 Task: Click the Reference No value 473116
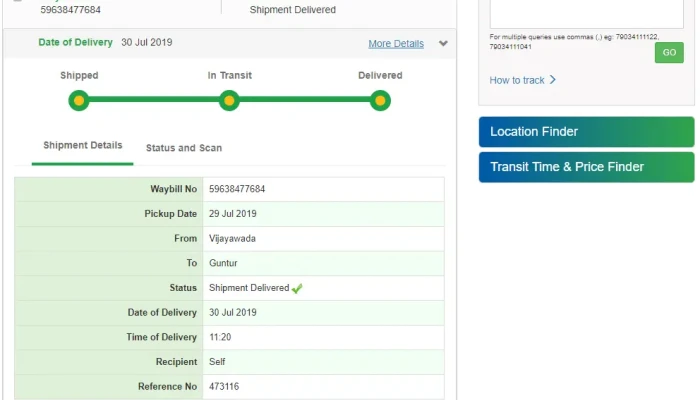tap(224, 387)
